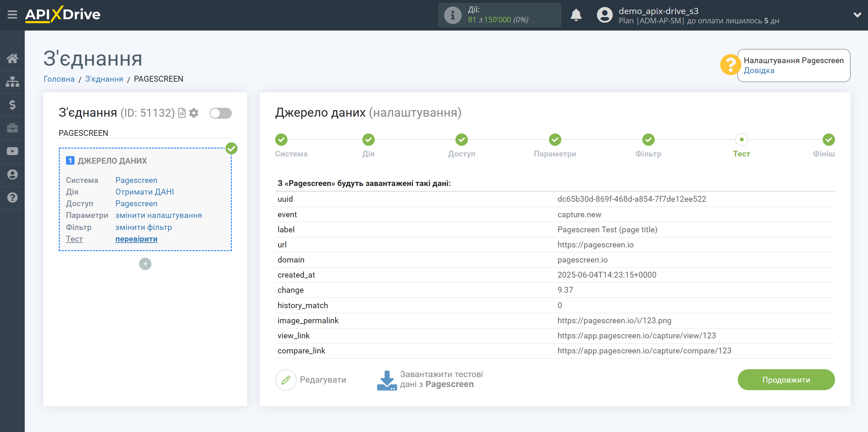
Task: Click the data source green checkmark badge
Action: (x=232, y=149)
